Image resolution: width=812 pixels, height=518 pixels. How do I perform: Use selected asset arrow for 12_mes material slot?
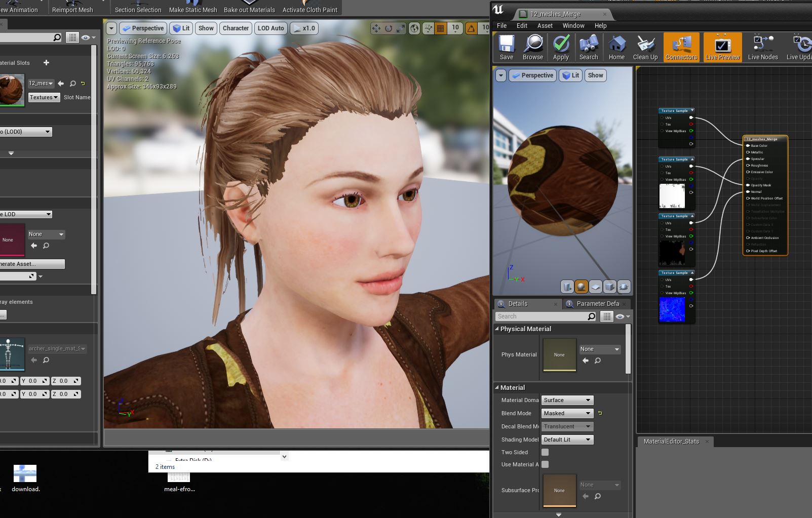(61, 84)
